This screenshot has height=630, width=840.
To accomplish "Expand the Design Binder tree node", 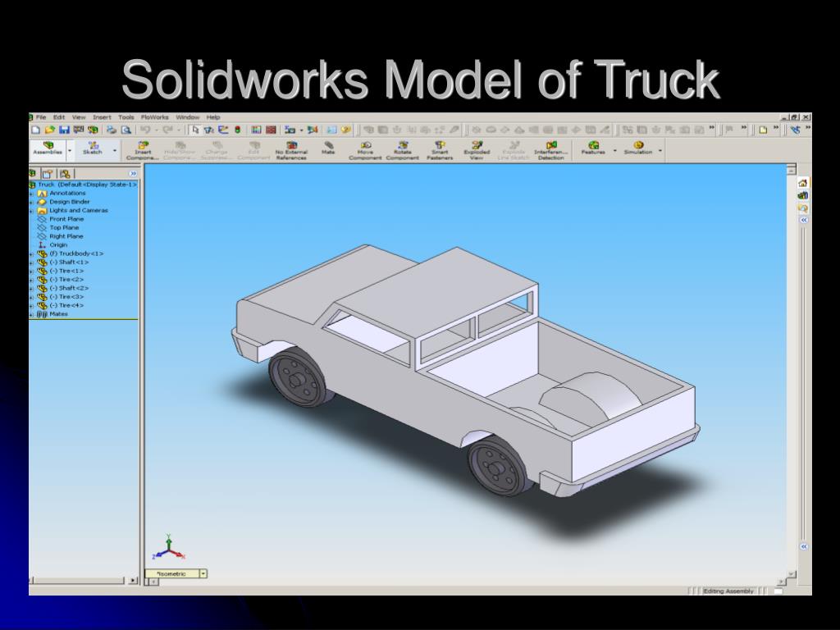I will pos(31,203).
